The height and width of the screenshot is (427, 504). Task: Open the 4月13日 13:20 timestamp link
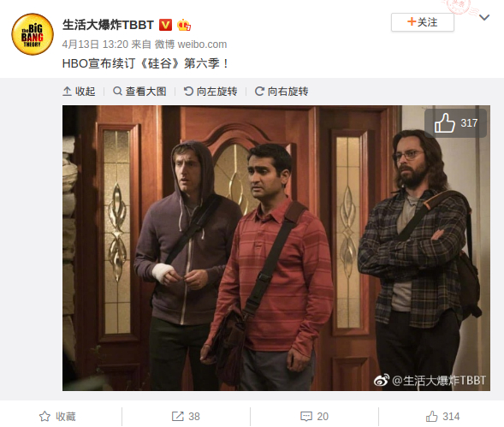(x=95, y=44)
